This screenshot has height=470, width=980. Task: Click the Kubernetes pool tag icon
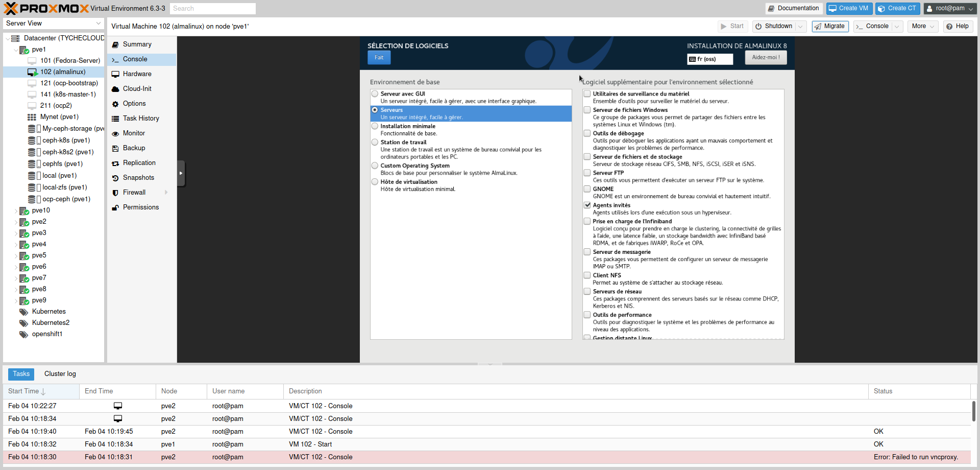coord(23,312)
